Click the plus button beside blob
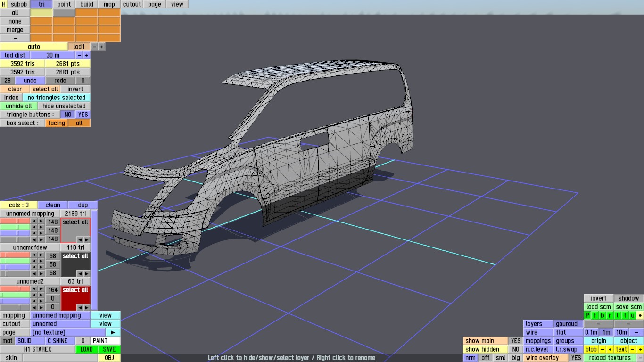The image size is (644, 362). pyautogui.click(x=610, y=349)
